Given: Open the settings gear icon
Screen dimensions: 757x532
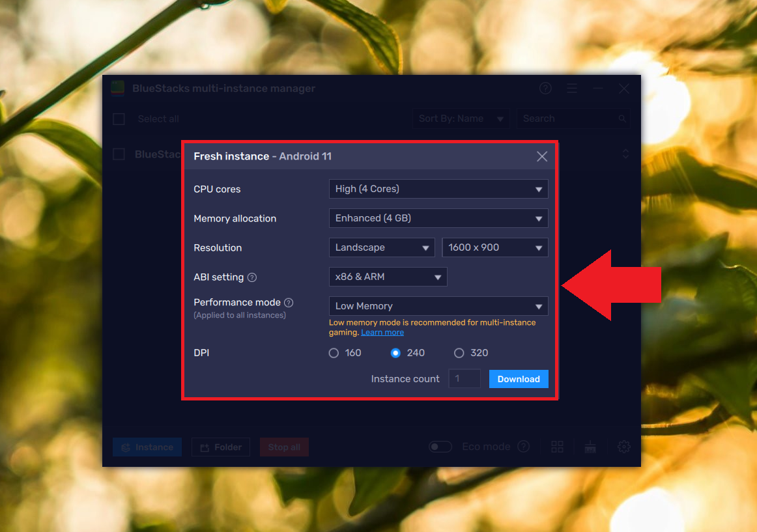Looking at the screenshot, I should (x=623, y=447).
